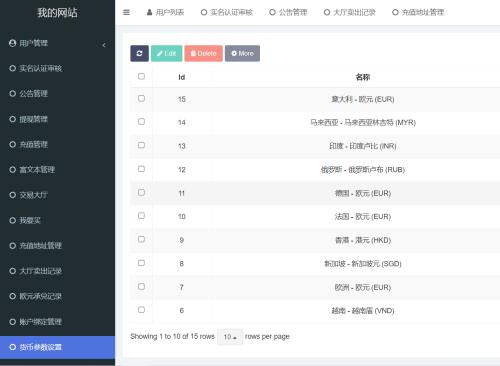The image size is (500, 366).
Task: Click the circle icon next to 交易大厅 in sidebar
Action: [x=13, y=195]
